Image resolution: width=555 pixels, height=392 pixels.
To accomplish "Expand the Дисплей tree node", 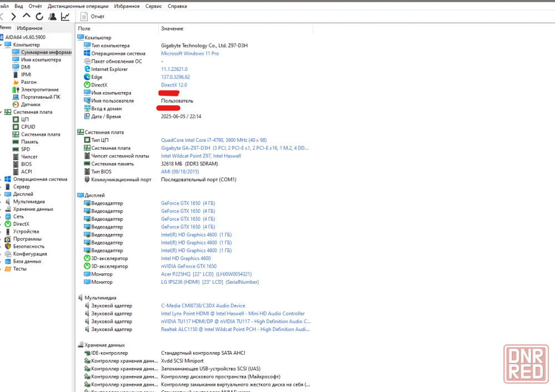I will point(1,194).
